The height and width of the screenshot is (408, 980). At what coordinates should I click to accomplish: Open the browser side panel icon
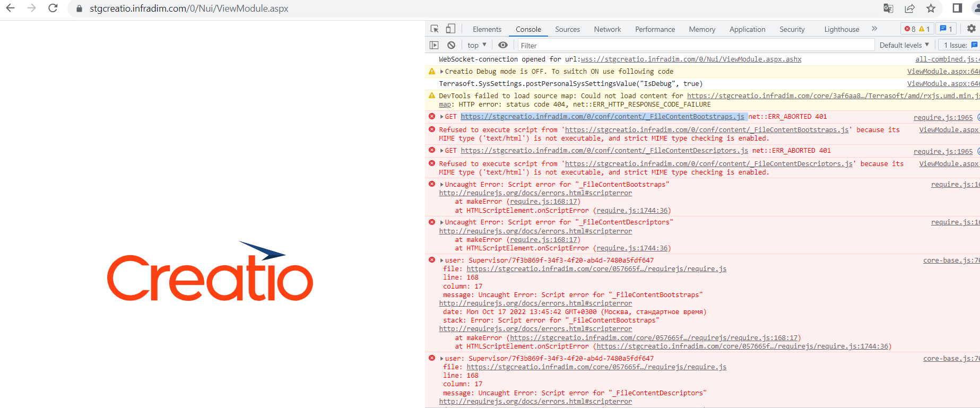957,8
